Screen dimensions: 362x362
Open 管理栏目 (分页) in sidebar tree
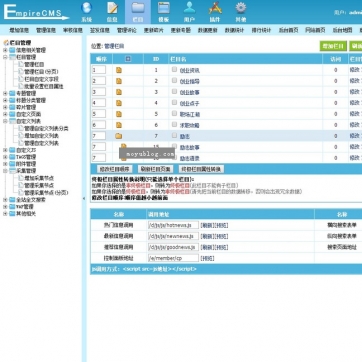(x=41, y=72)
